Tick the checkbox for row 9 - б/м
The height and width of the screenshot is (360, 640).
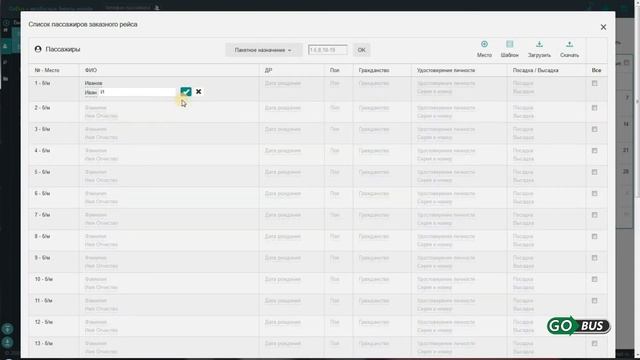point(594,258)
